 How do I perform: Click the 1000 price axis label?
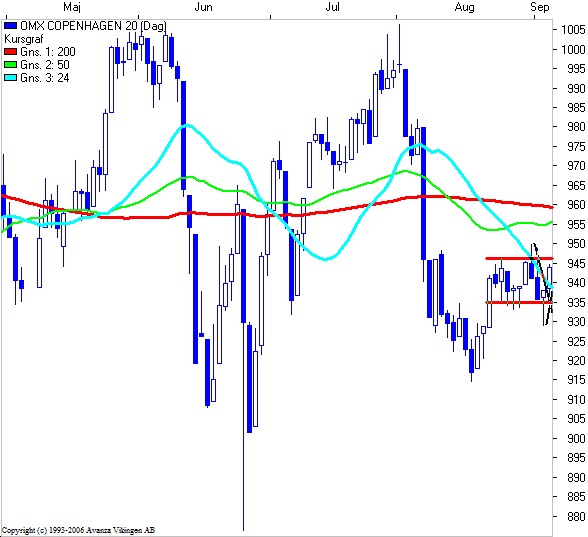[573, 49]
